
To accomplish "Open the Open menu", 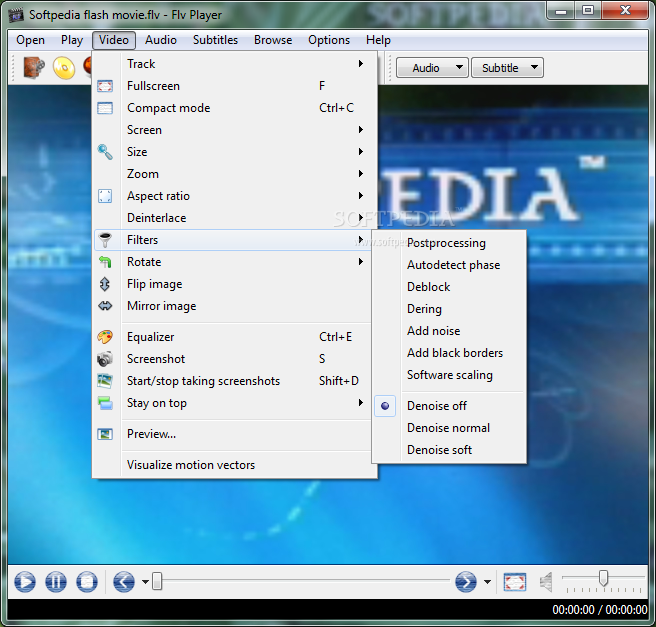I will coord(31,40).
